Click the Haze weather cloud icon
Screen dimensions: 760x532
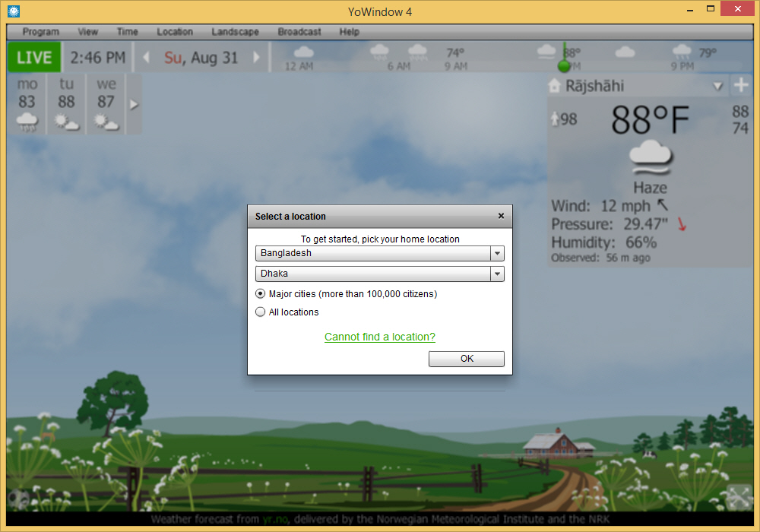pos(650,157)
